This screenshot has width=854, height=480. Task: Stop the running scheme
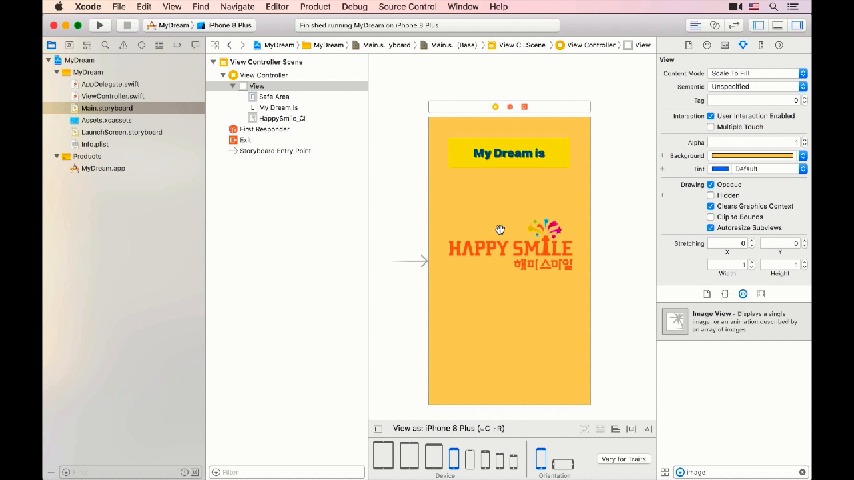coord(127,25)
